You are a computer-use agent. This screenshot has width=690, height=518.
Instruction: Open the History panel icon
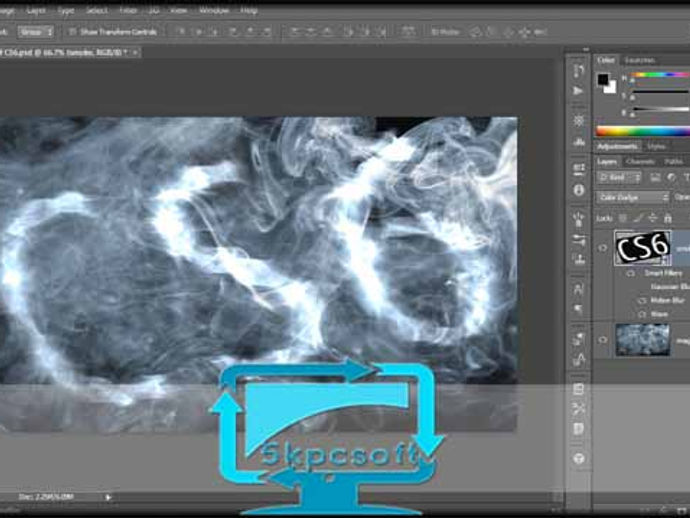(579, 70)
